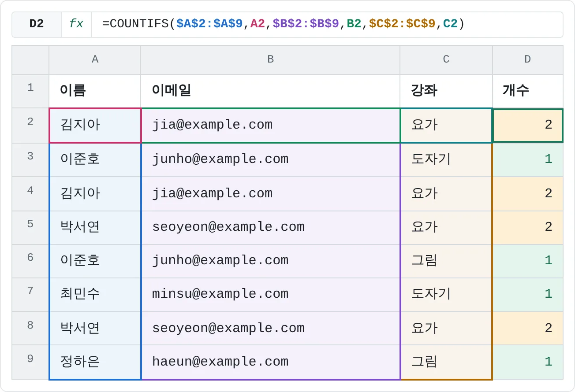Select cell A2 containing 김지아
The image size is (575, 392).
[x=95, y=126]
